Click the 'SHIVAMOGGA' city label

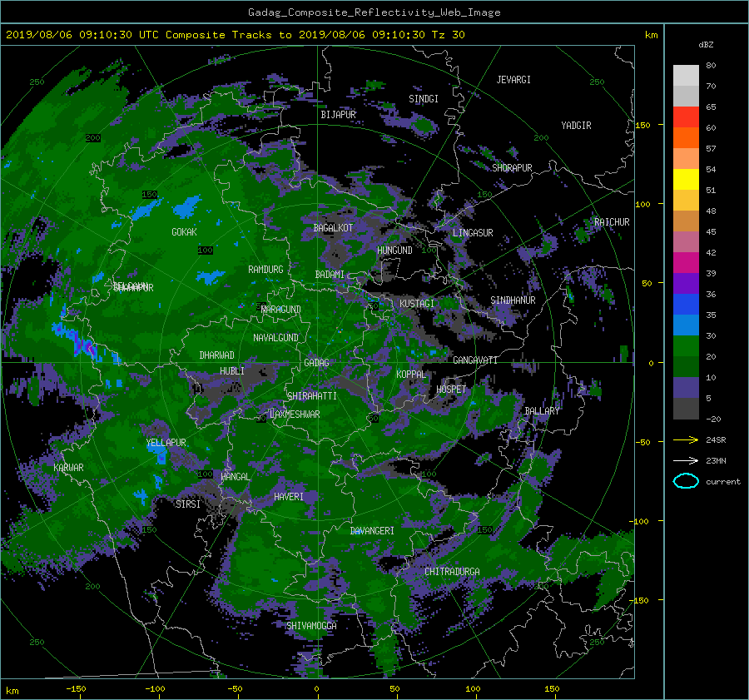pyautogui.click(x=311, y=626)
